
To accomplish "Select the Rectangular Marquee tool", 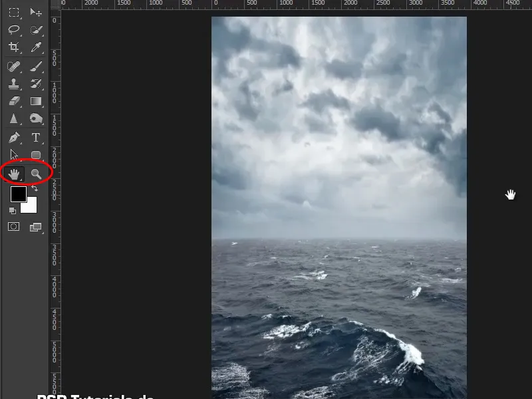I will click(13, 13).
